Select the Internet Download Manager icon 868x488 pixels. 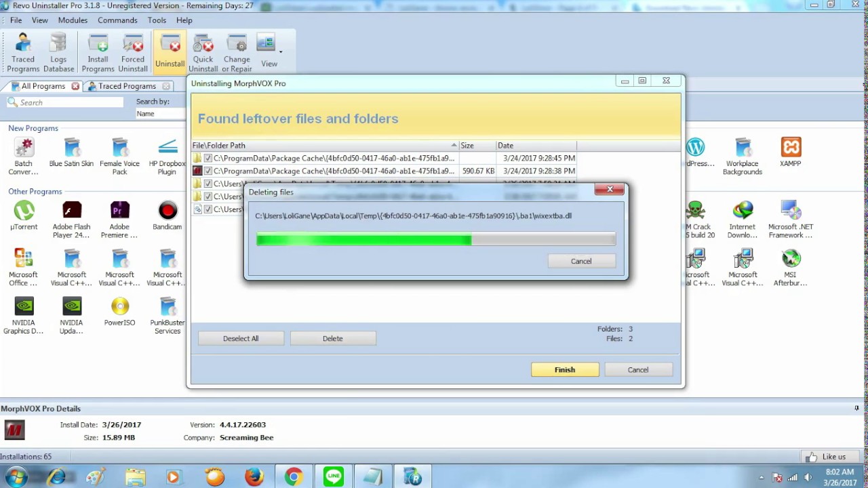click(743, 220)
